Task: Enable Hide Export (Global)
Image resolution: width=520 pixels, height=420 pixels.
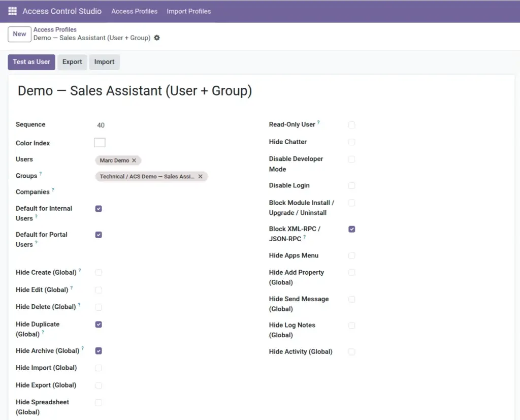Action: pos(99,385)
